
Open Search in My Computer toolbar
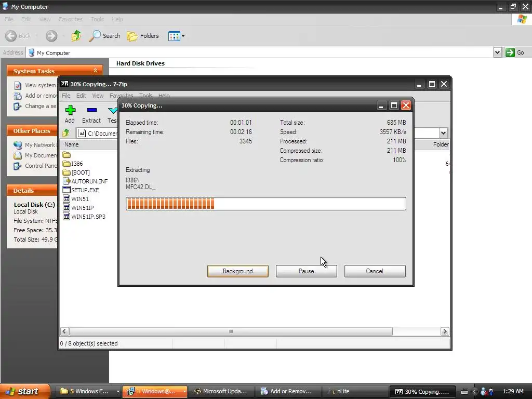pyautogui.click(x=104, y=36)
